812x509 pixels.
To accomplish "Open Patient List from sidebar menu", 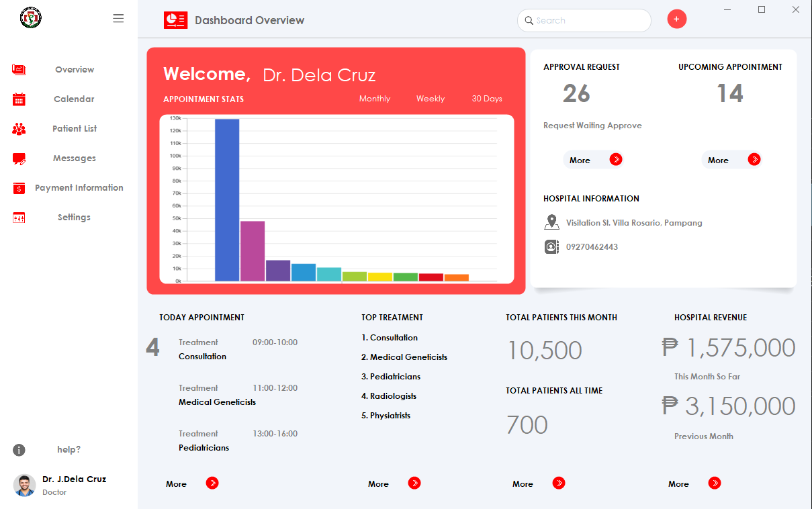I will tap(75, 129).
